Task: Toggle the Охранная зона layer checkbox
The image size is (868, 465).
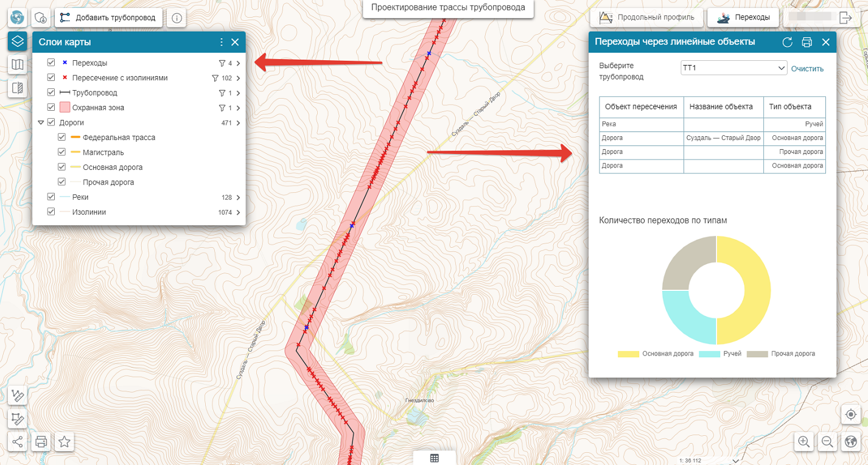Action: (51, 108)
